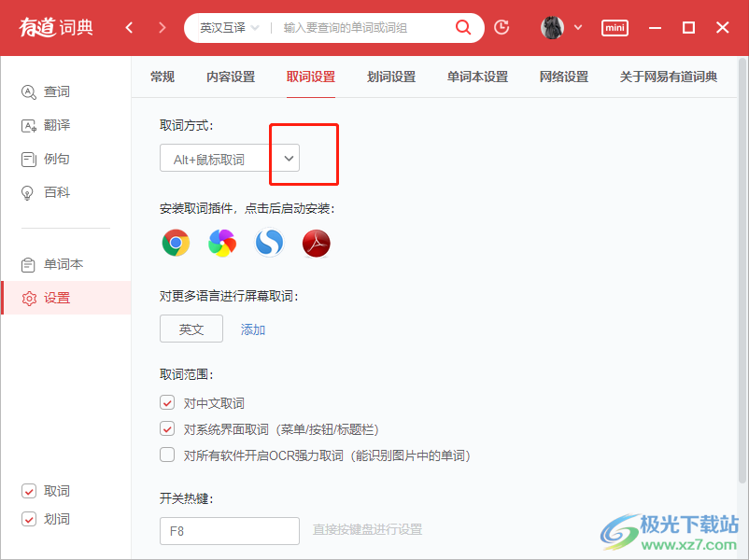Install the Firefox word-capture plugin
This screenshot has width=749, height=560.
221,243
